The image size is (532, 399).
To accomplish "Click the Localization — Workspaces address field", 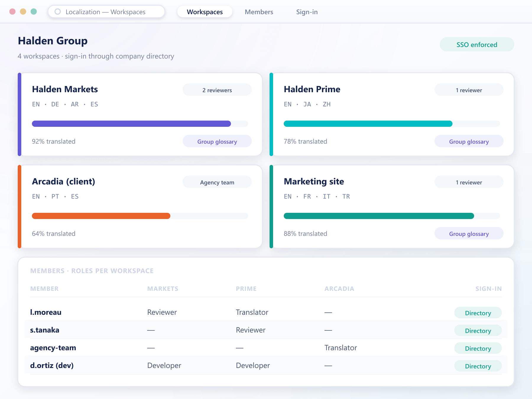I will coord(106,12).
